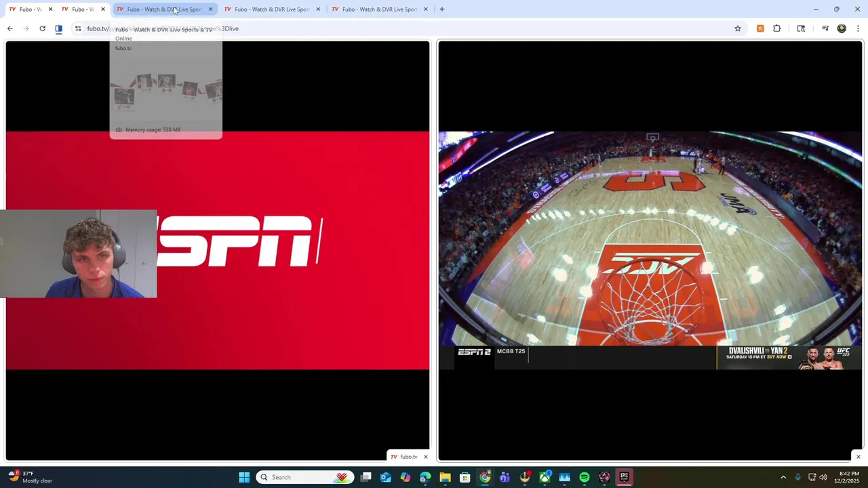
Task: Close the fifth Fubo tab
Action: [426, 9]
